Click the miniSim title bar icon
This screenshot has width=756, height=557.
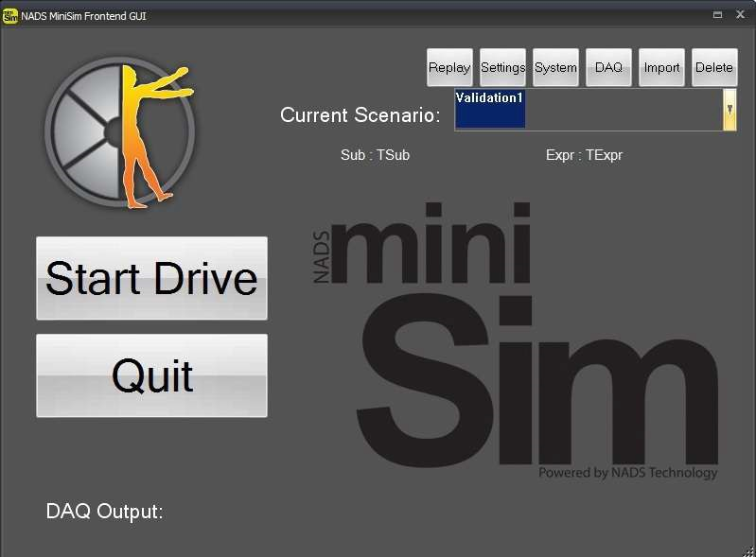10,15
